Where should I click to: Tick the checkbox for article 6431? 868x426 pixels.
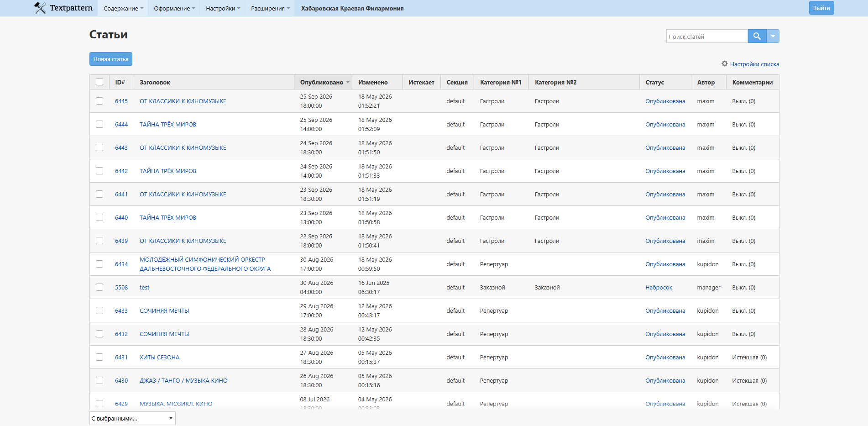(x=99, y=357)
